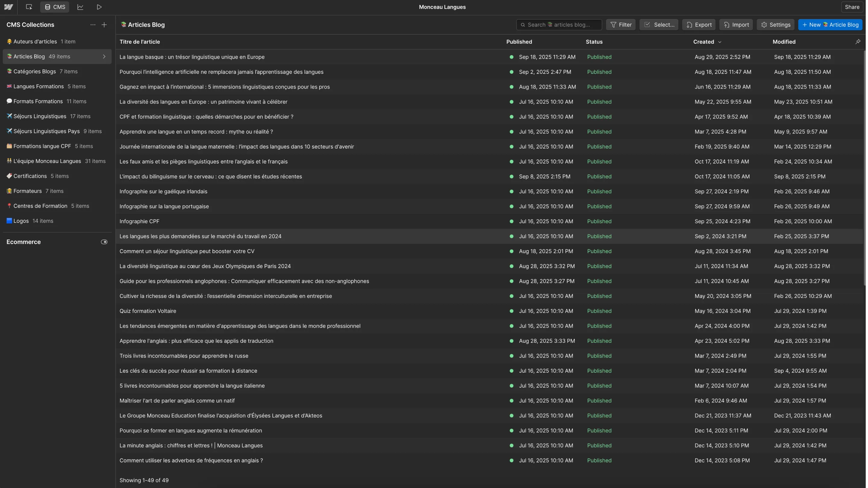
Task: Open Select items checkbox mode
Action: pyautogui.click(x=659, y=25)
